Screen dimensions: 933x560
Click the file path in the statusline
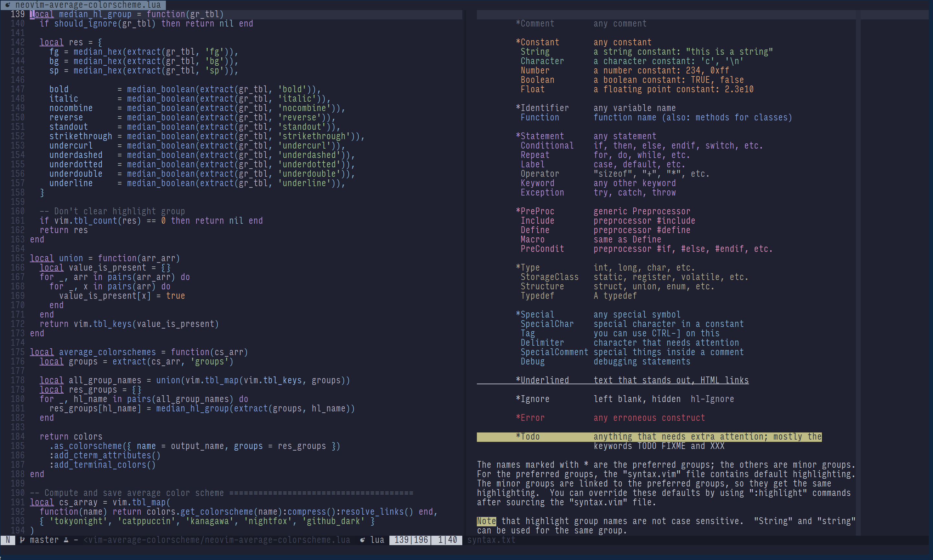[x=217, y=540]
